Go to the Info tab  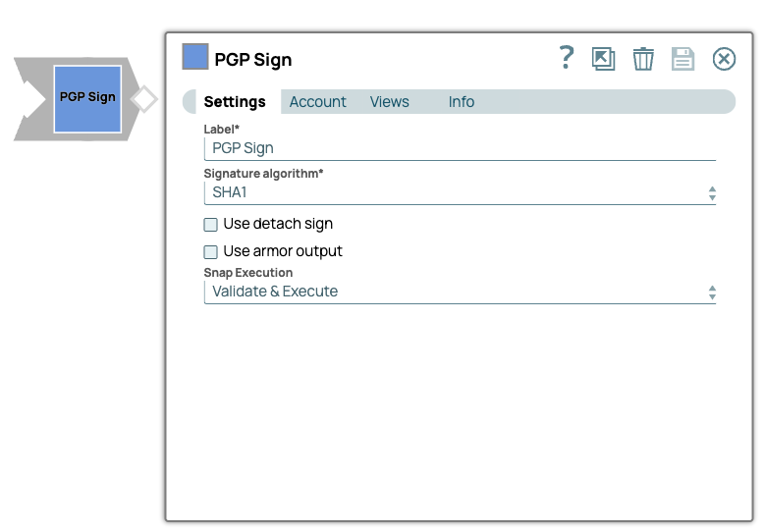(x=461, y=102)
